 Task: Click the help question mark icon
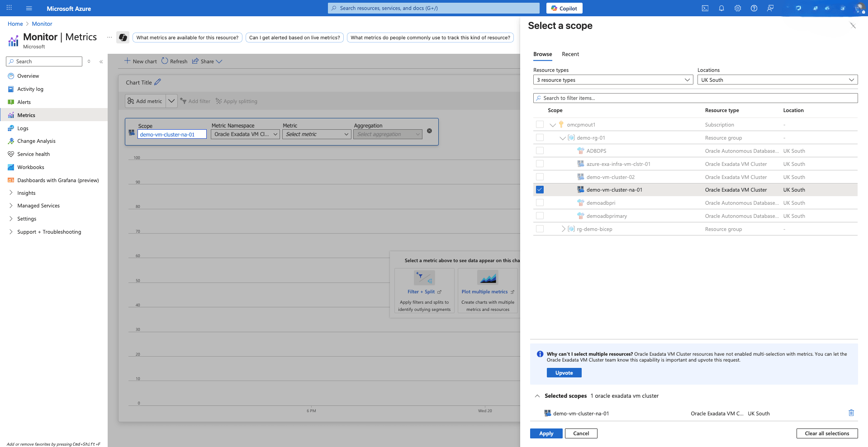754,8
